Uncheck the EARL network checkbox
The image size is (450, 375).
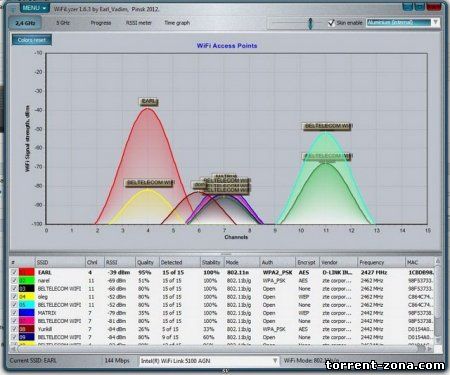point(14,272)
